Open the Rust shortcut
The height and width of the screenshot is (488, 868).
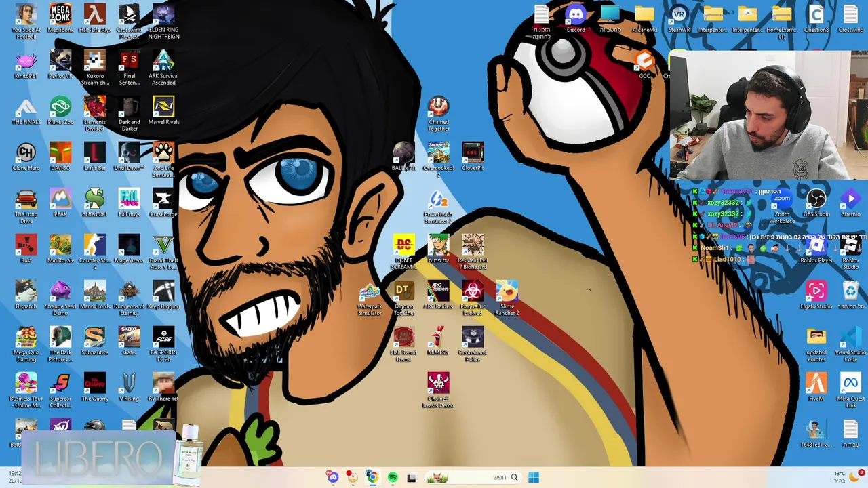point(26,249)
